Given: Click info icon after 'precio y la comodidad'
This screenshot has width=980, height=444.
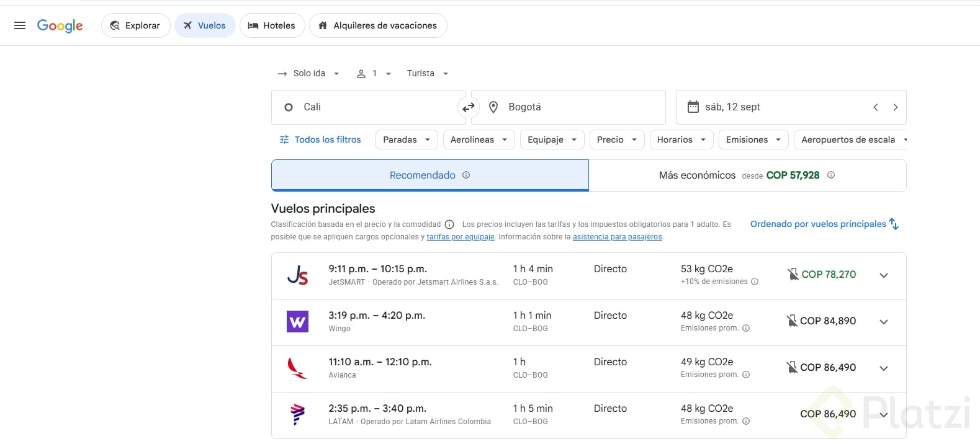Looking at the screenshot, I should tap(449, 224).
